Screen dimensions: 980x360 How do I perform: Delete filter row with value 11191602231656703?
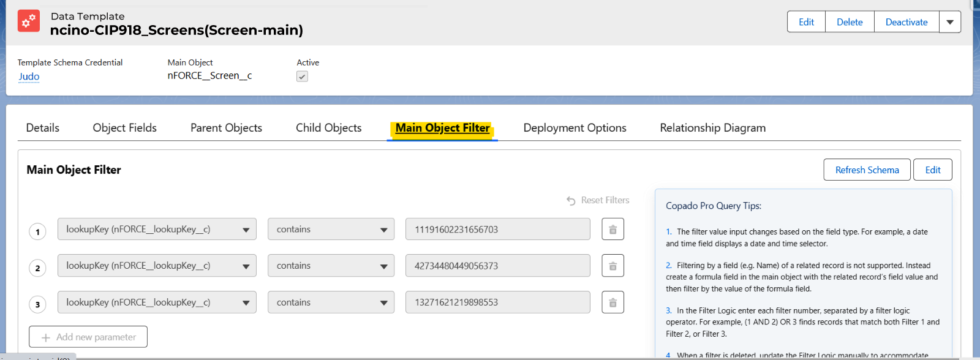click(612, 230)
